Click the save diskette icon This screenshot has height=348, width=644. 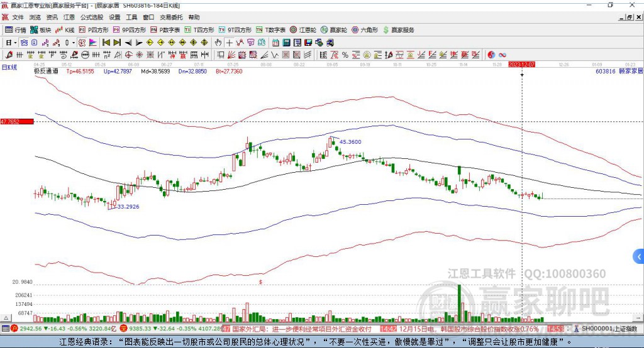(308, 43)
